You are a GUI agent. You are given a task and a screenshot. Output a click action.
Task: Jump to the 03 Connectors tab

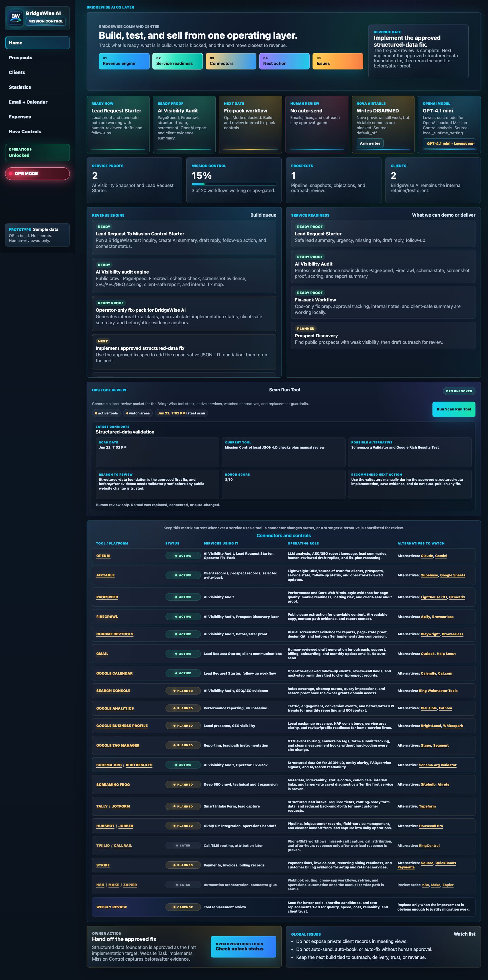pyautogui.click(x=231, y=61)
